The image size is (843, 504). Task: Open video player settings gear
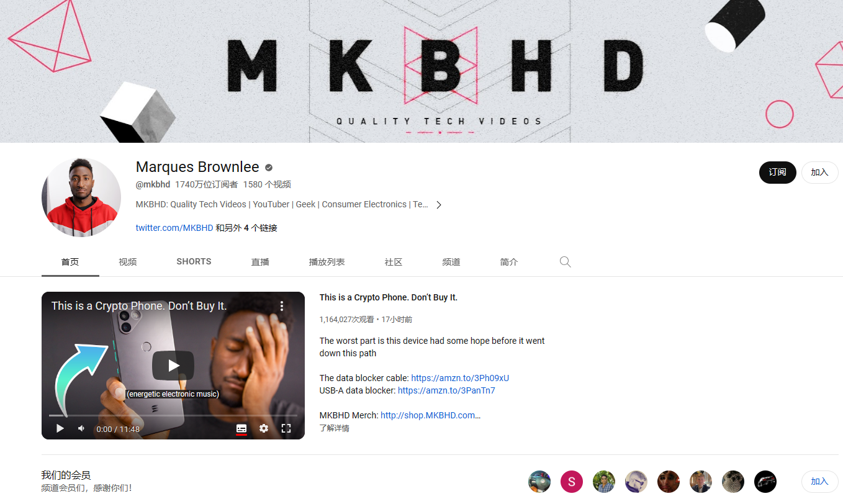pos(264,428)
